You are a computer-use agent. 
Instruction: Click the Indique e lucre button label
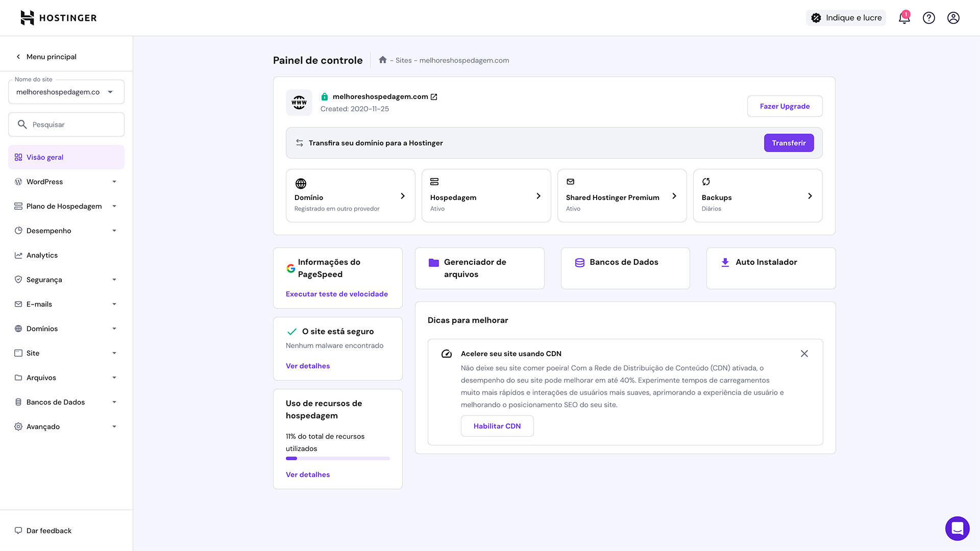(x=853, y=18)
